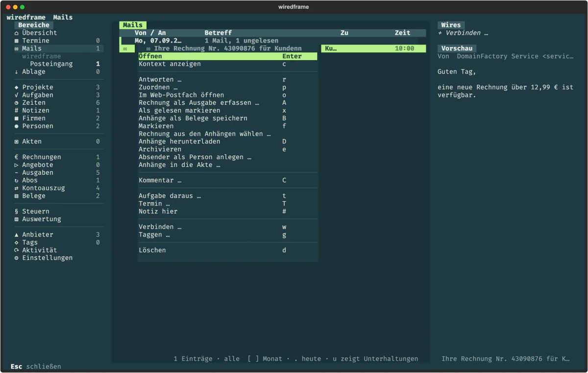Click the checkmark icon beside Aufgaben
The width and height of the screenshot is (588, 373).
coord(17,95)
